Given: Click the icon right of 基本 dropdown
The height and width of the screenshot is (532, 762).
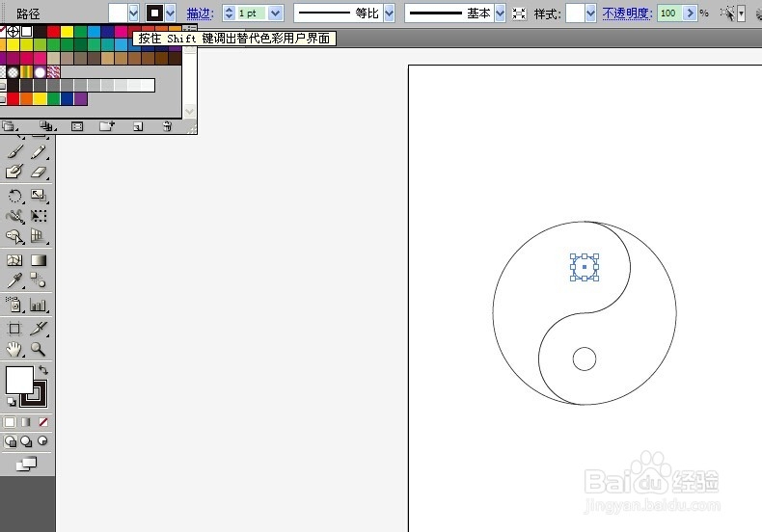Looking at the screenshot, I should 519,13.
